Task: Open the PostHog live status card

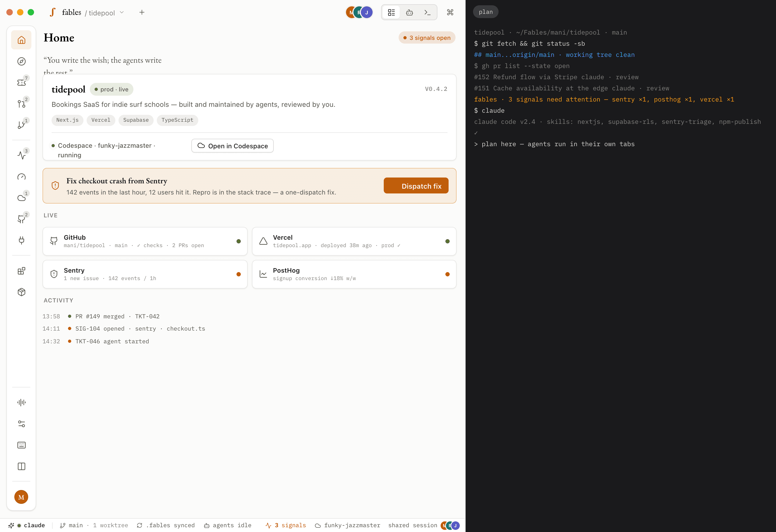Action: 354,274
